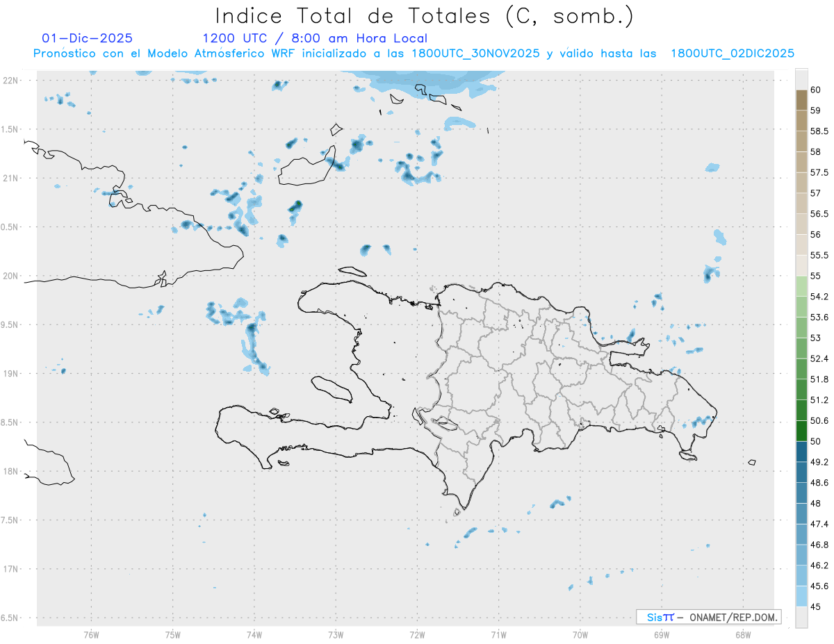Click colorbar value "51.8"
This screenshot has height=644, width=834.
click(x=819, y=379)
